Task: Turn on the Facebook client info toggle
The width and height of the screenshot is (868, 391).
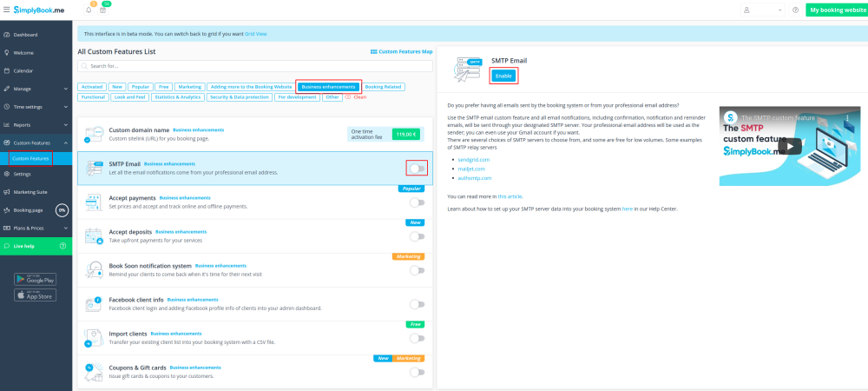Action: (x=418, y=304)
